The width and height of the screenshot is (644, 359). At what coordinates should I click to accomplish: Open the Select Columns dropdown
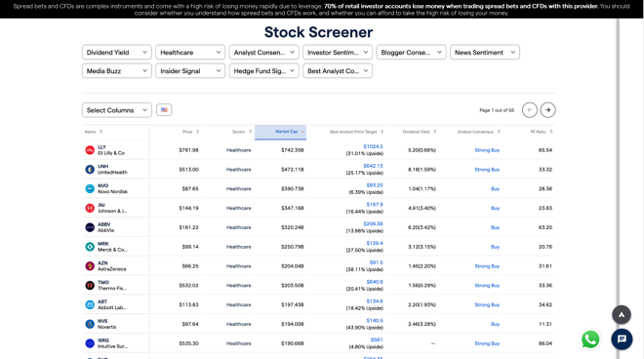point(117,110)
